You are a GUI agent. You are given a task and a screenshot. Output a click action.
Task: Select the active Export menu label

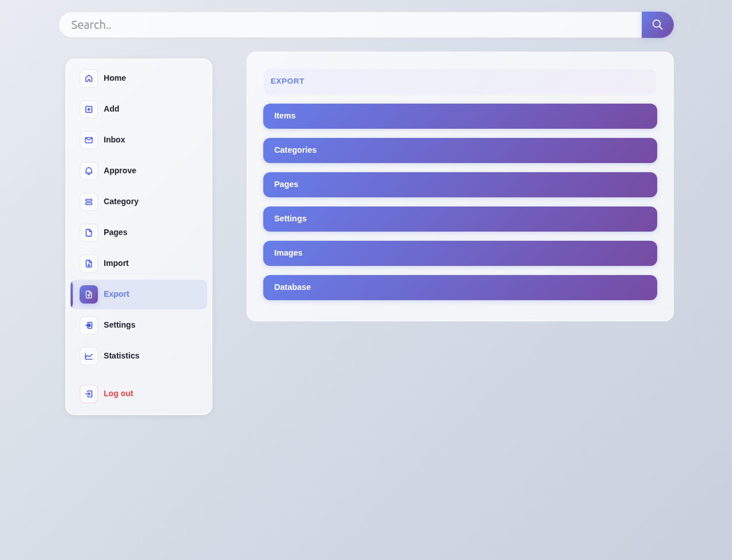tap(116, 294)
